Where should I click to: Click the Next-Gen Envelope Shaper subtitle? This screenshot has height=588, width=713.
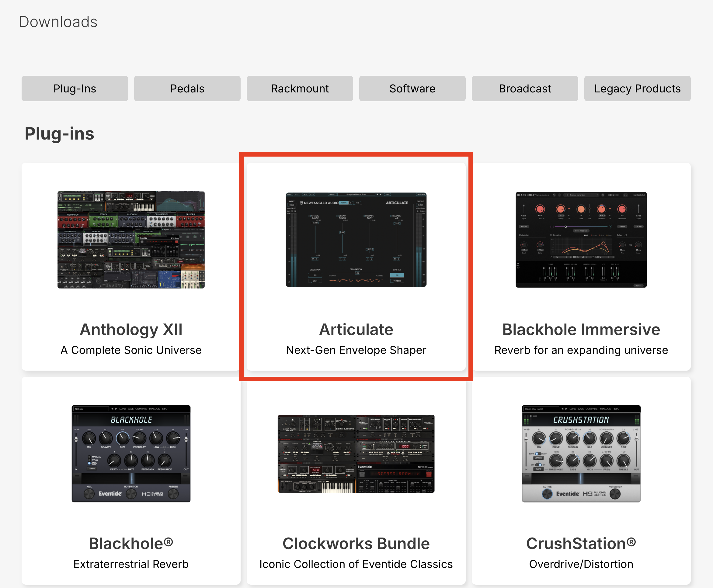pos(356,350)
